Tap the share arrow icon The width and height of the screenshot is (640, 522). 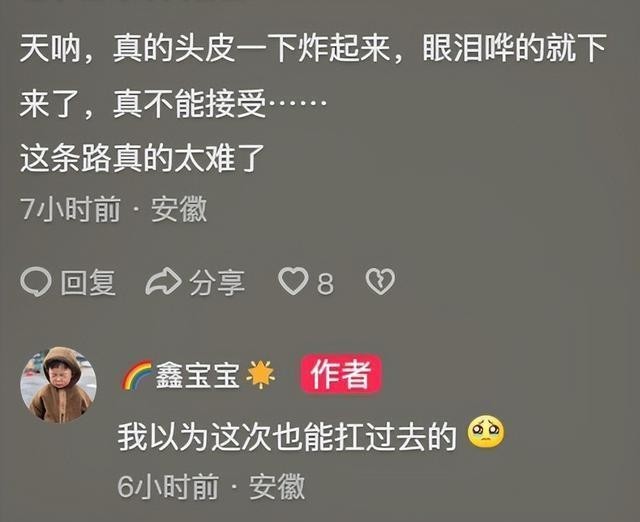click(x=163, y=282)
